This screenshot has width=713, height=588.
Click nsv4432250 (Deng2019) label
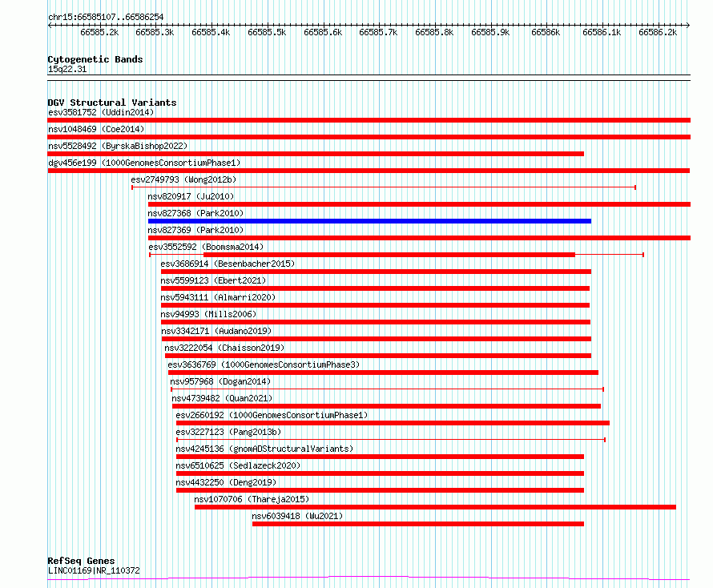coord(226,482)
